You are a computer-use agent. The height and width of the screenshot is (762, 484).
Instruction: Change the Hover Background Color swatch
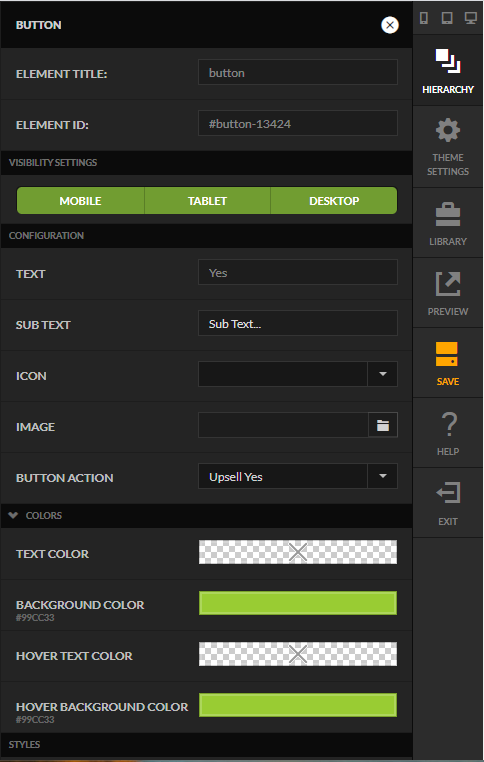298,705
